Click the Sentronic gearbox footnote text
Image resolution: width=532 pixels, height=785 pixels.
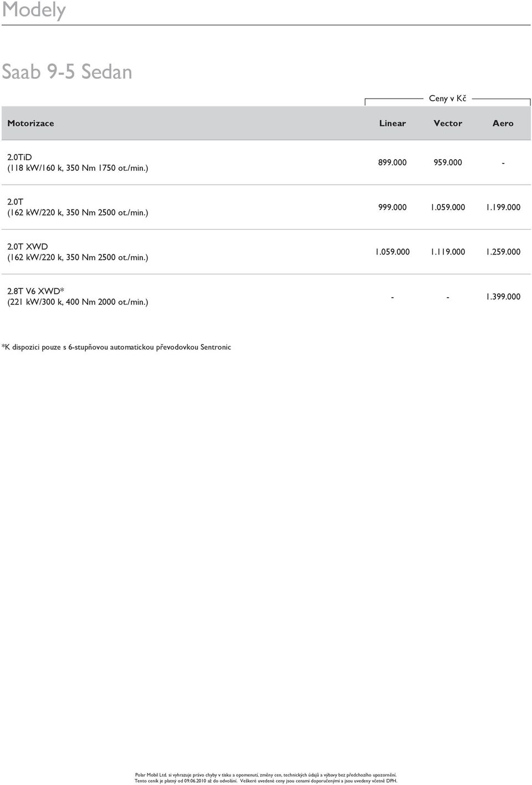tap(116, 347)
